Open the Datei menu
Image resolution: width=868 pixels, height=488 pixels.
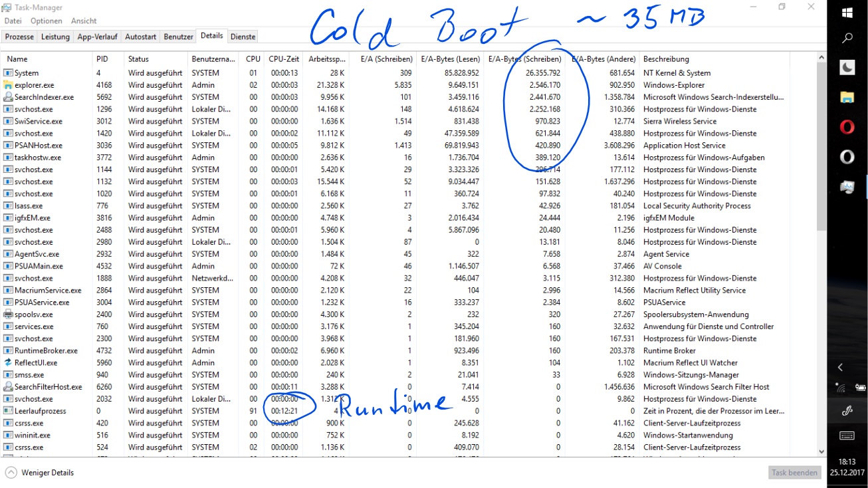click(13, 21)
